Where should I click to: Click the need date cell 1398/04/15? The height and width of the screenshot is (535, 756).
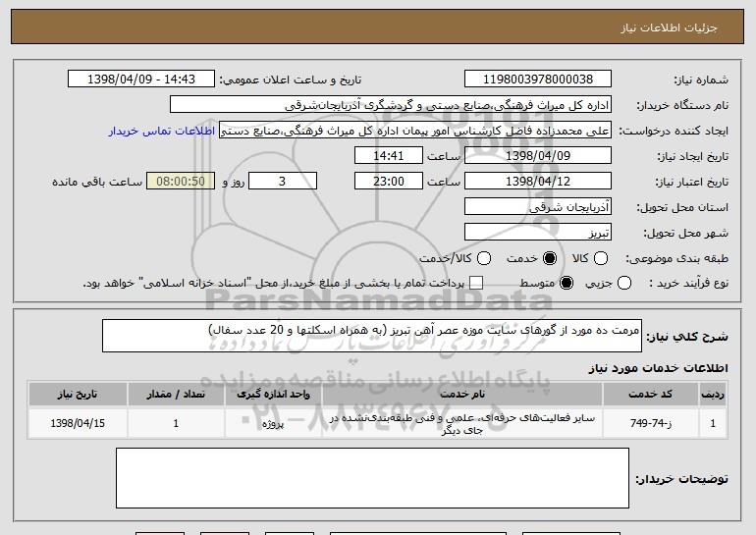click(78, 423)
